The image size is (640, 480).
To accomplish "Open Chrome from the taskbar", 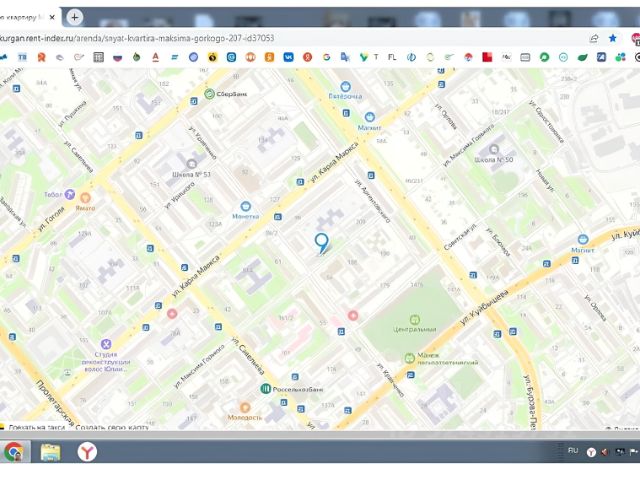I will (x=14, y=452).
